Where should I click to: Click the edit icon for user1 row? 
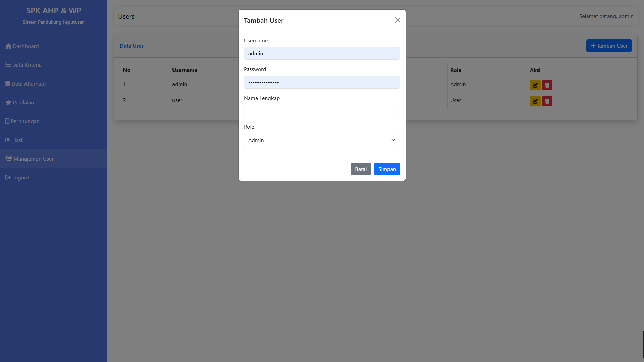[535, 101]
